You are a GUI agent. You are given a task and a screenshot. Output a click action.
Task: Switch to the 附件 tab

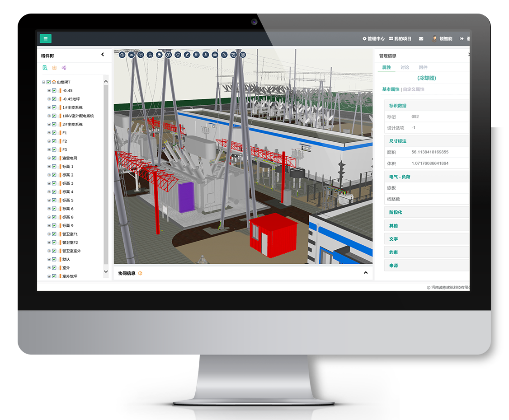[423, 67]
